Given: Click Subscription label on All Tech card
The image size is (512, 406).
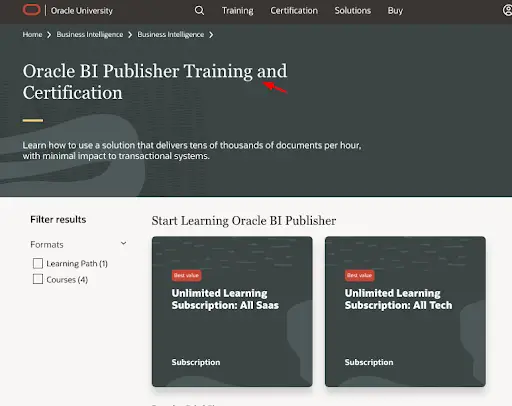Looking at the screenshot, I should (x=369, y=362).
